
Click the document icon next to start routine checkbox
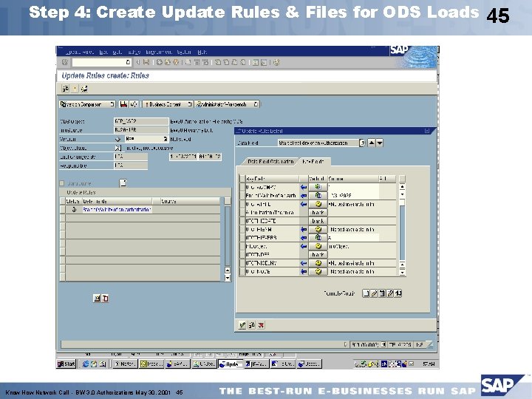coord(123,183)
